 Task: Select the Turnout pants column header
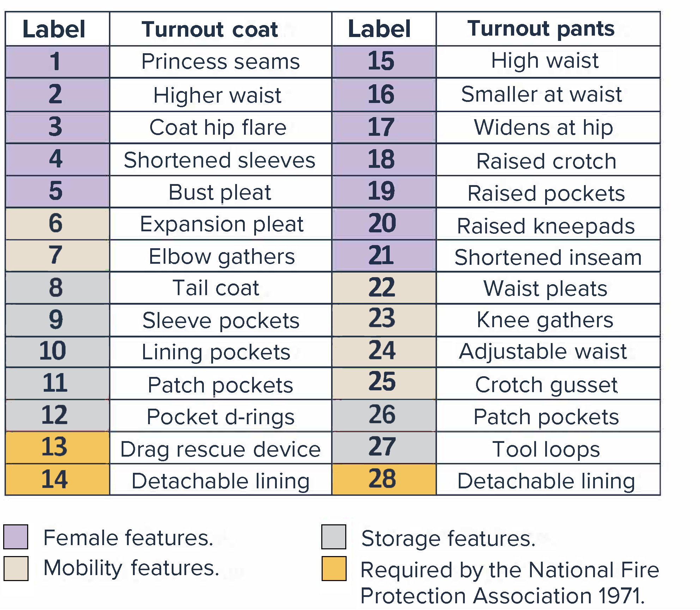[x=548, y=29]
